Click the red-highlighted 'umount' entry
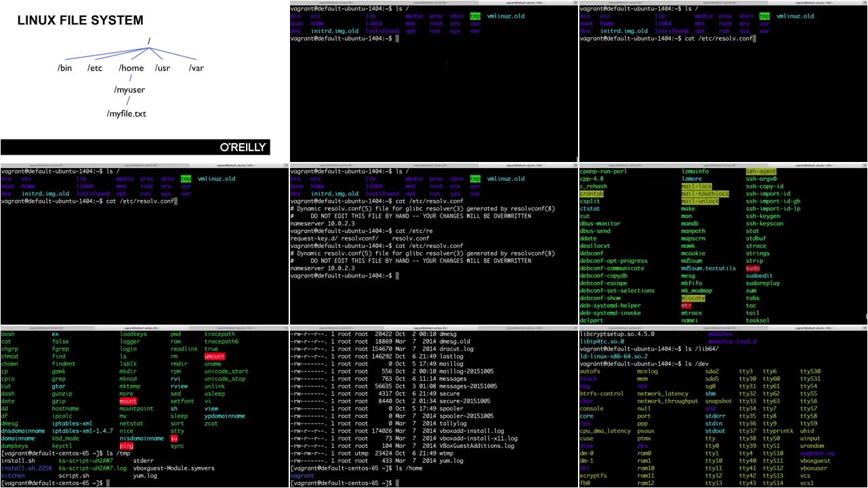 (215, 357)
